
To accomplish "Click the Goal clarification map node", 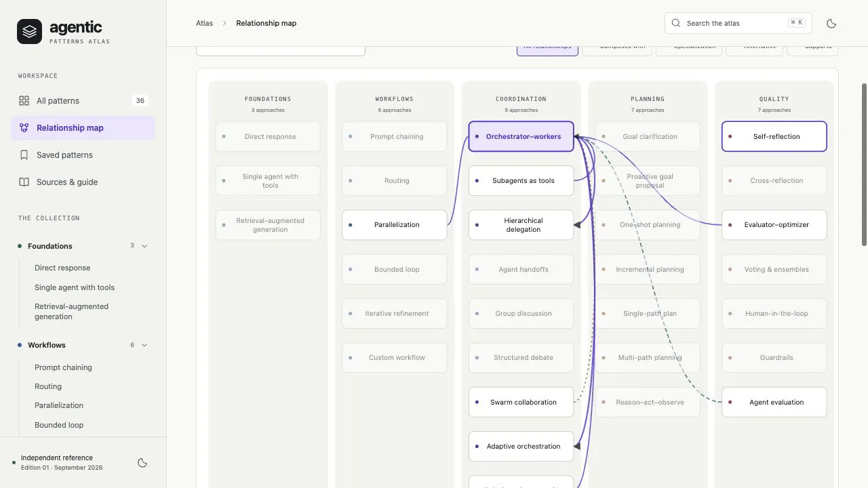I will [x=648, y=136].
